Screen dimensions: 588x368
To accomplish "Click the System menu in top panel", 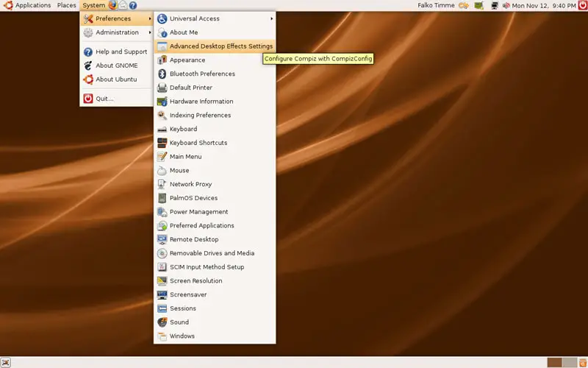I will [x=94, y=5].
